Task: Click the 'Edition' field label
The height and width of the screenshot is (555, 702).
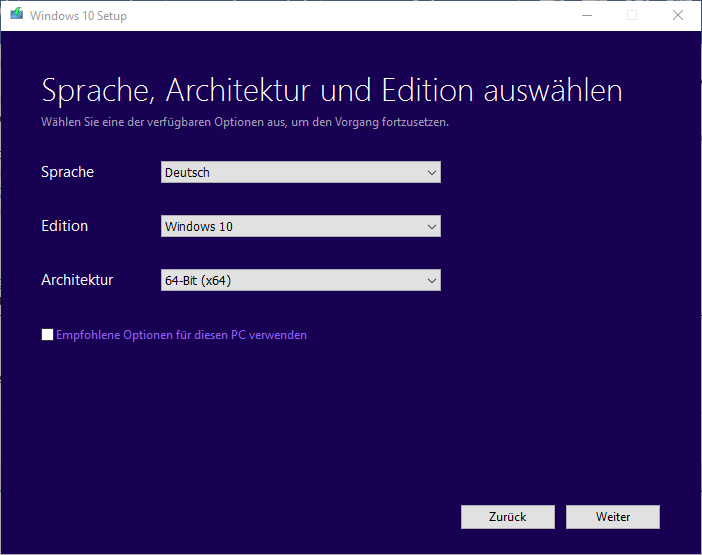Action: point(64,226)
